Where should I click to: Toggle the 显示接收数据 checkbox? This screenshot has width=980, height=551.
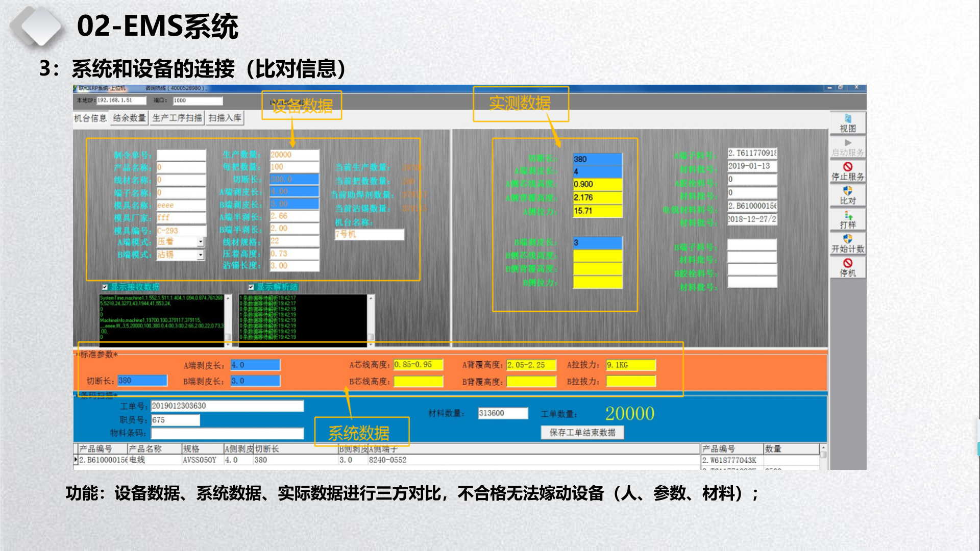[x=105, y=287]
